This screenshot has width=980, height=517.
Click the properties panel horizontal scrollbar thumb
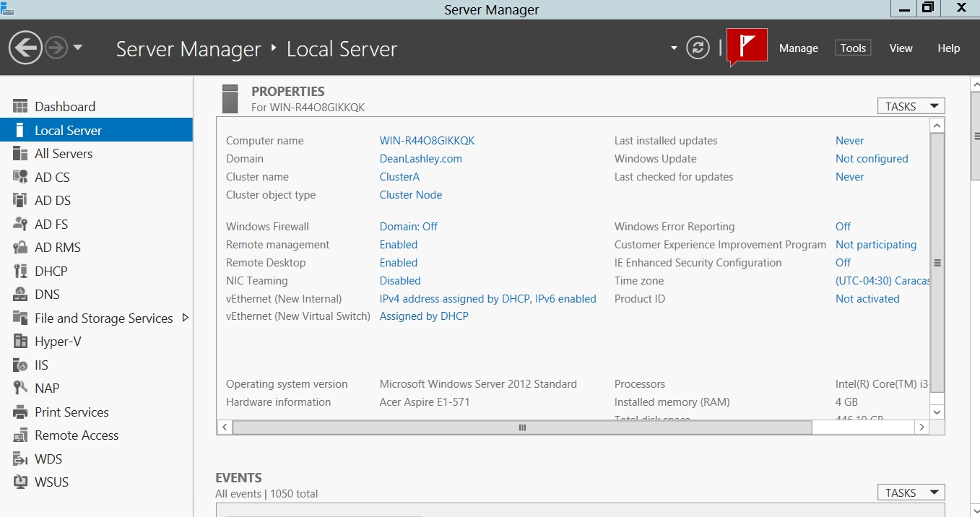click(522, 427)
